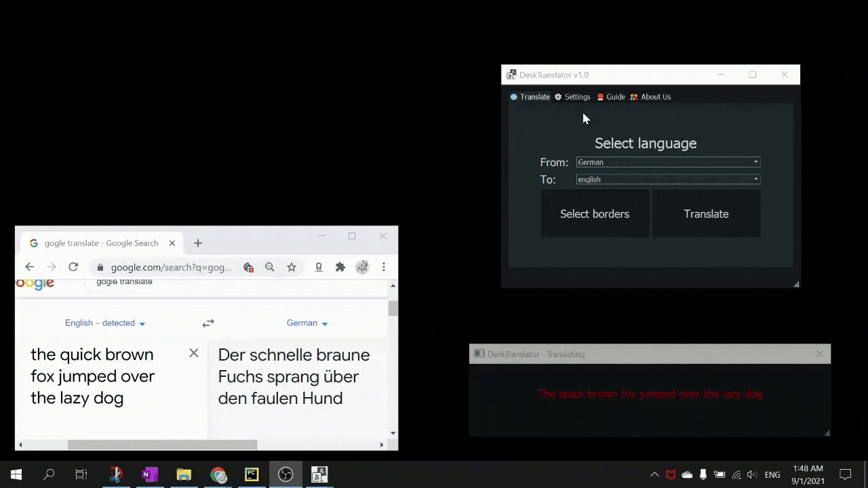Bookmark this page with the star icon
The width and height of the screenshot is (868, 488).
tap(292, 267)
